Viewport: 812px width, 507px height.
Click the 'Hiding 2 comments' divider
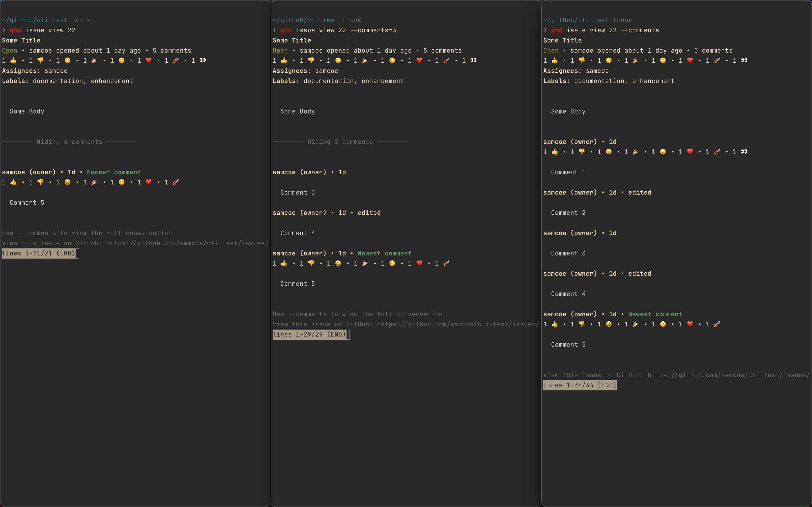click(x=340, y=142)
